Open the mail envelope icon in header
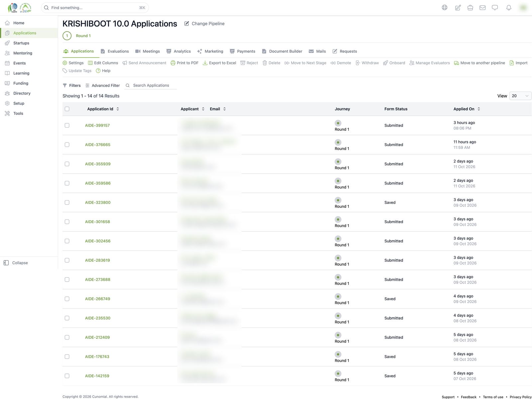 click(482, 8)
